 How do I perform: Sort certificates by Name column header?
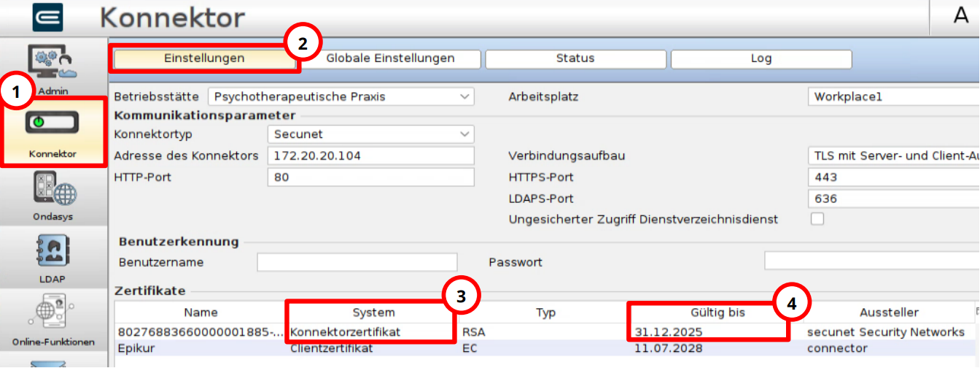[201, 313]
